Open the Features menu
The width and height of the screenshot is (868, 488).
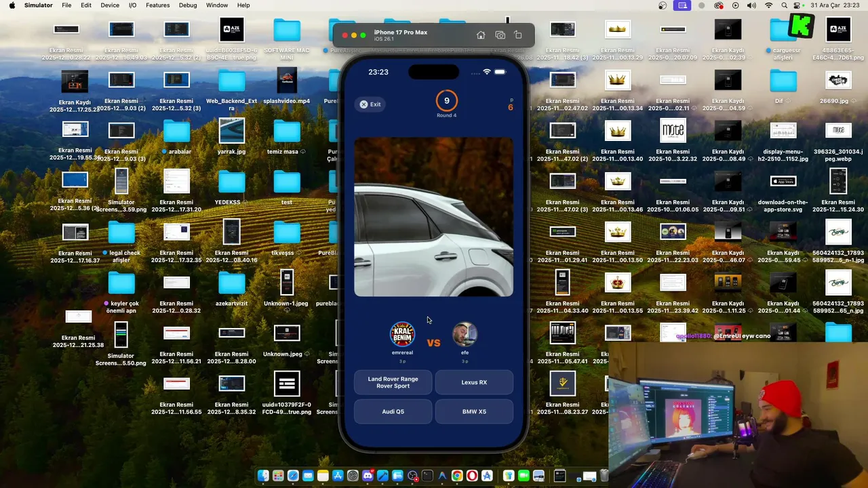pos(157,5)
